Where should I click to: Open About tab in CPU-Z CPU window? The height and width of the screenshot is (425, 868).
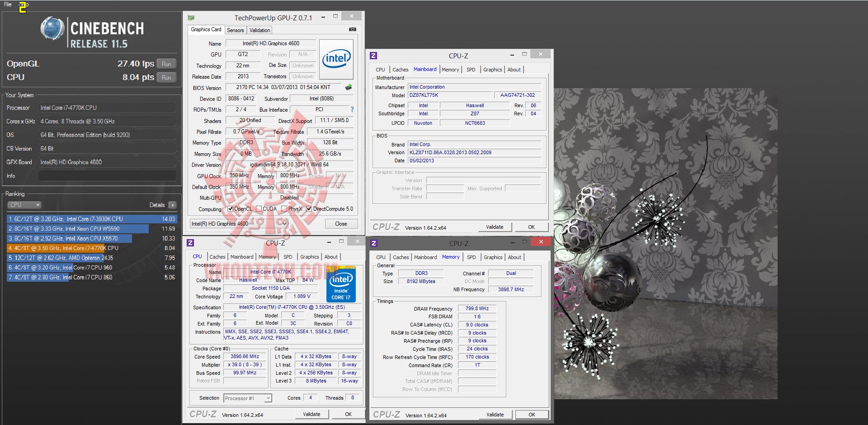coord(331,257)
